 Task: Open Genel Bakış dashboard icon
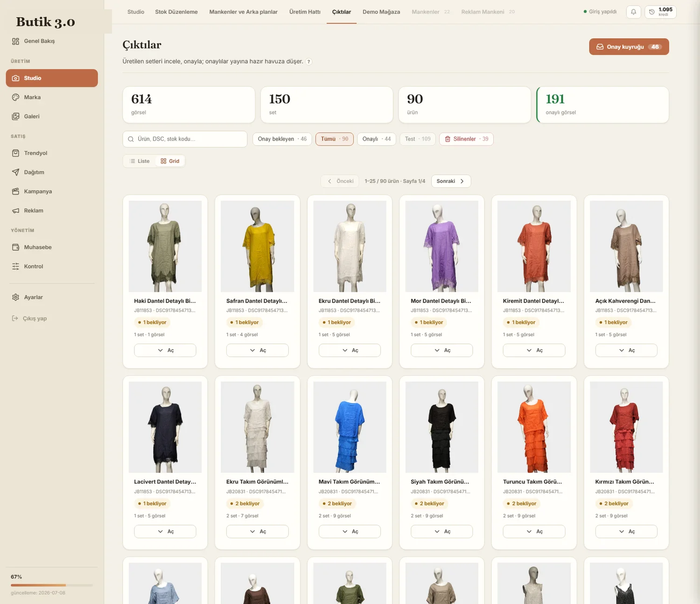click(15, 41)
